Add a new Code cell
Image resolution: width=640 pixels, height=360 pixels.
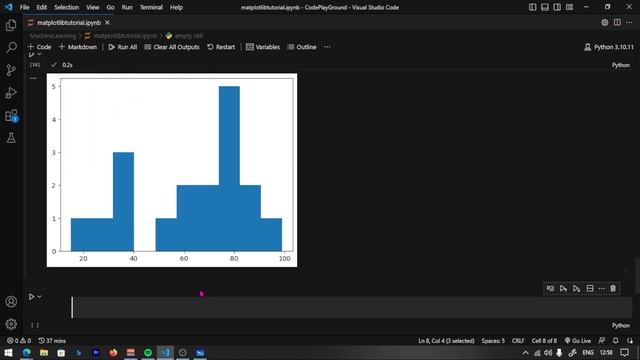click(x=39, y=47)
